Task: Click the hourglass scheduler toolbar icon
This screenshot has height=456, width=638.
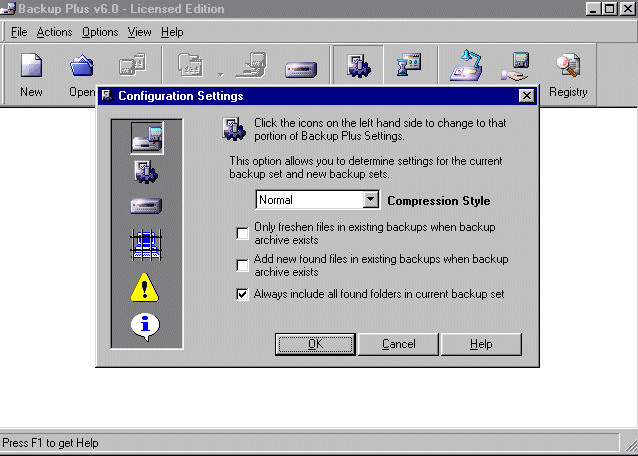Action: click(x=409, y=64)
